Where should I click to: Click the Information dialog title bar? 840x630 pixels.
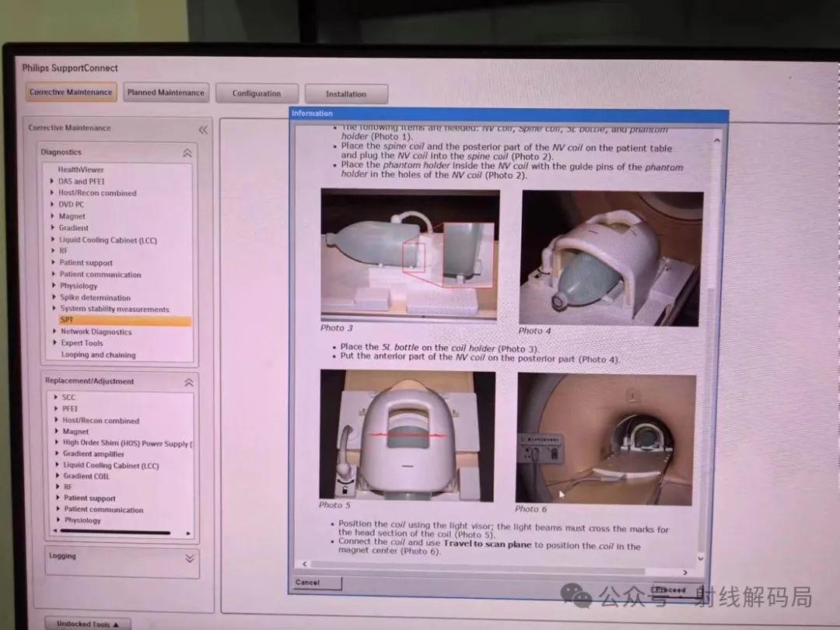tap(509, 114)
